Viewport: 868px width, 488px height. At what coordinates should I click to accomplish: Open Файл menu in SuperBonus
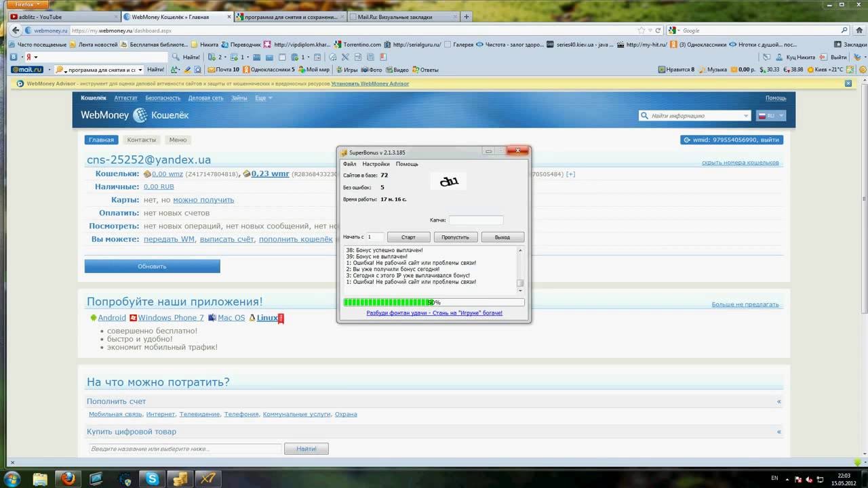pyautogui.click(x=349, y=164)
